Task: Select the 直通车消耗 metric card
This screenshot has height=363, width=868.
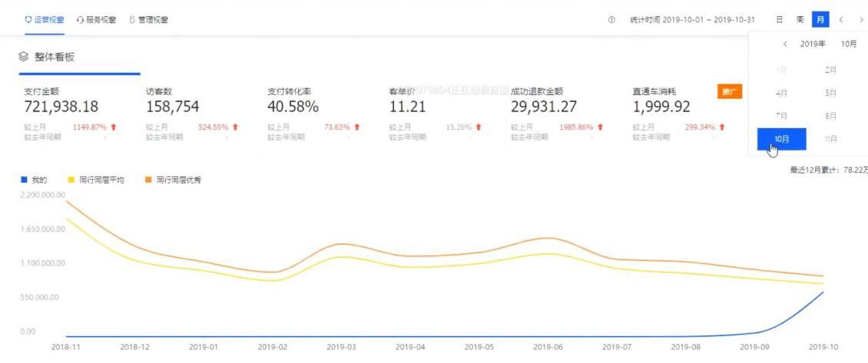Action: [687, 114]
